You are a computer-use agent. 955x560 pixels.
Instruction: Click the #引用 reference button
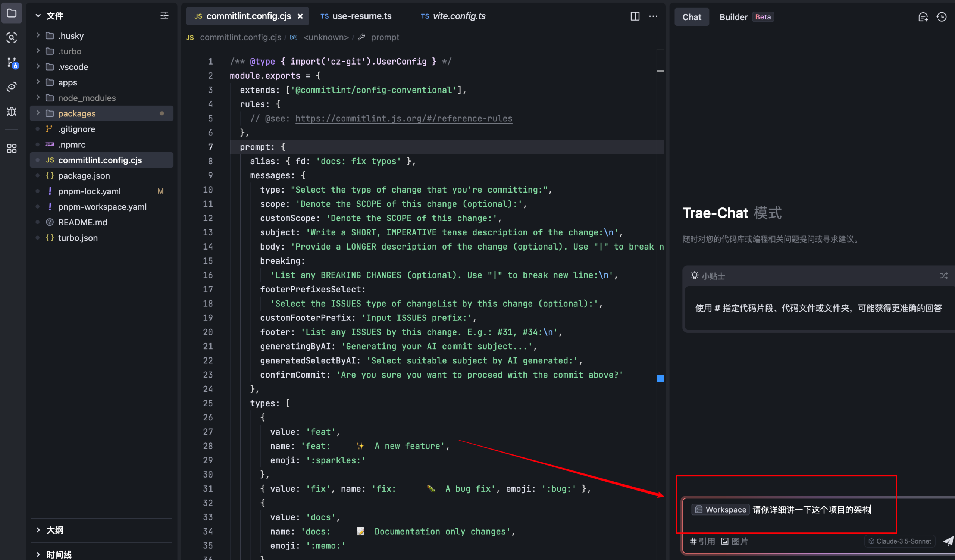702,541
